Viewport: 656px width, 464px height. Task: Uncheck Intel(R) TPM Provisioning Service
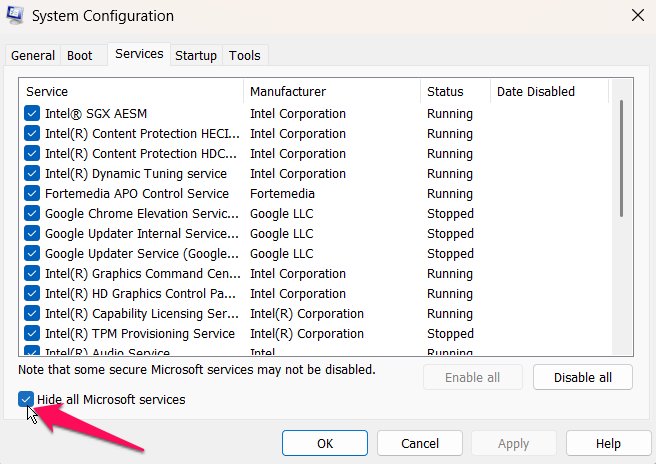pyautogui.click(x=32, y=334)
